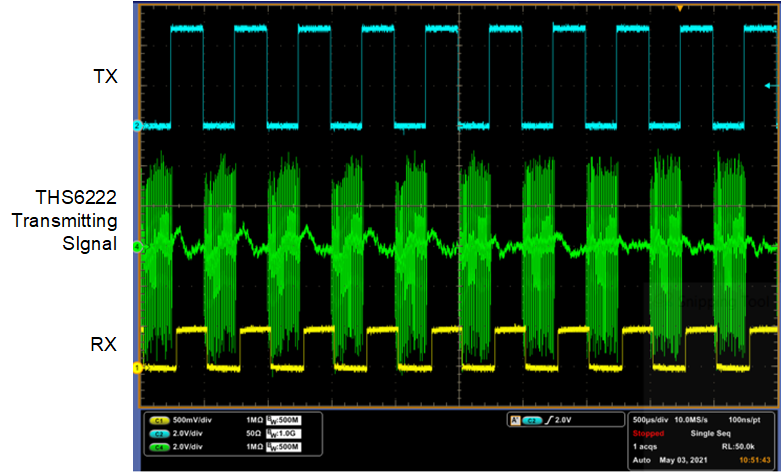Click the 1MΩ impedance in the C4 row

pos(254,447)
